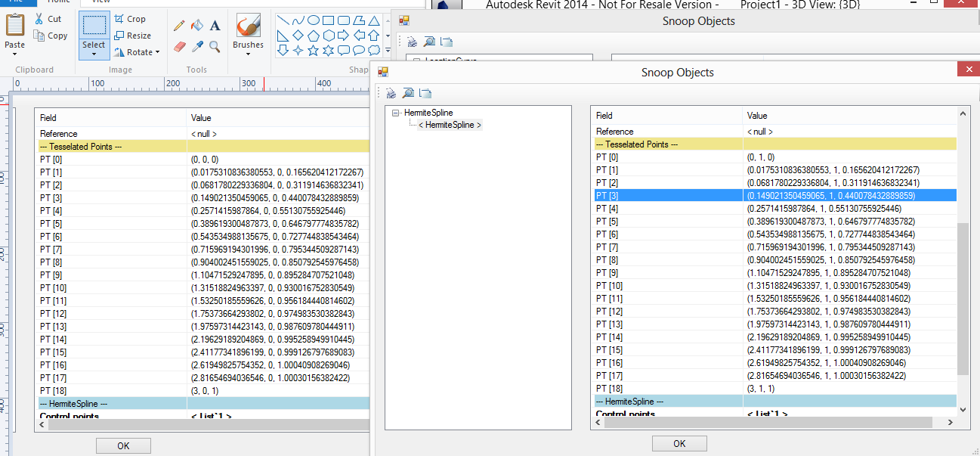Click print preview icon in front Snoop Objects

(407, 94)
